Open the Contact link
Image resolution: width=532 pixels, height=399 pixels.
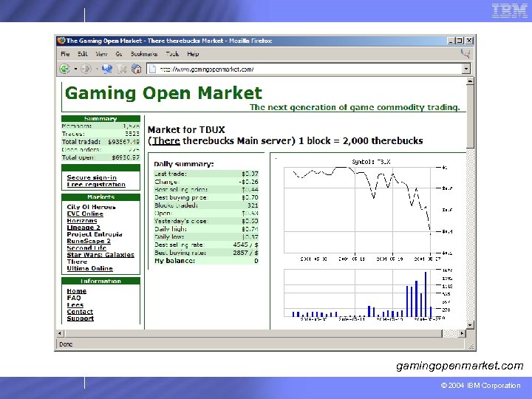coord(80,312)
